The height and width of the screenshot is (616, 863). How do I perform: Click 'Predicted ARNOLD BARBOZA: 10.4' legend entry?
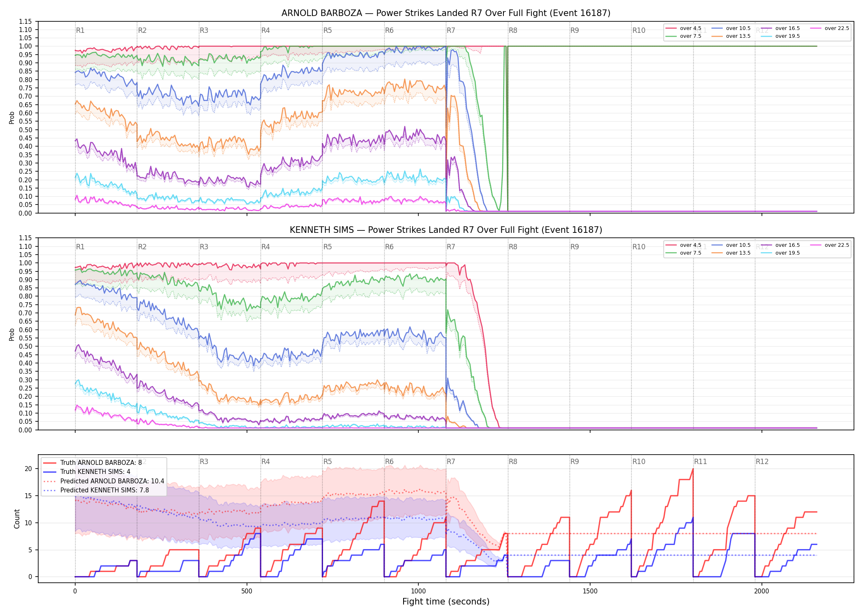tap(104, 481)
